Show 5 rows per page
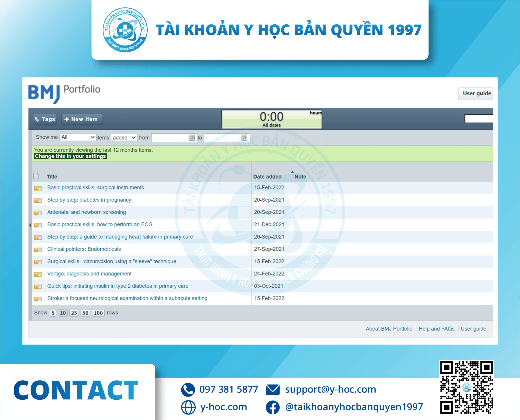 tap(53, 313)
